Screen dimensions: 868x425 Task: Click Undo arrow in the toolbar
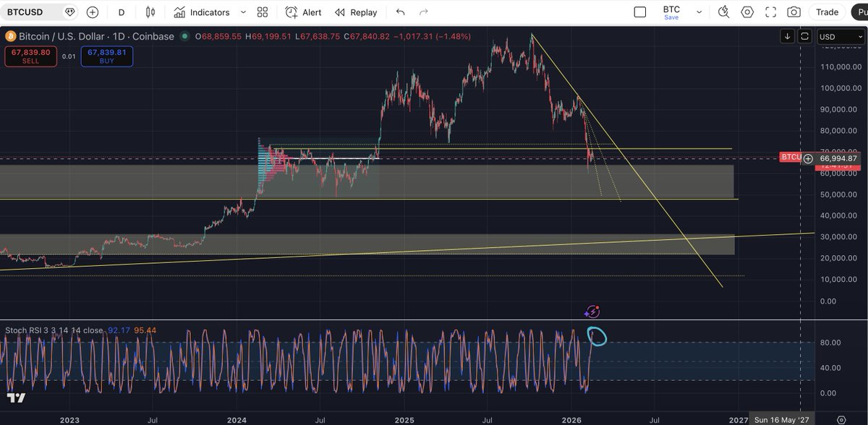(399, 12)
